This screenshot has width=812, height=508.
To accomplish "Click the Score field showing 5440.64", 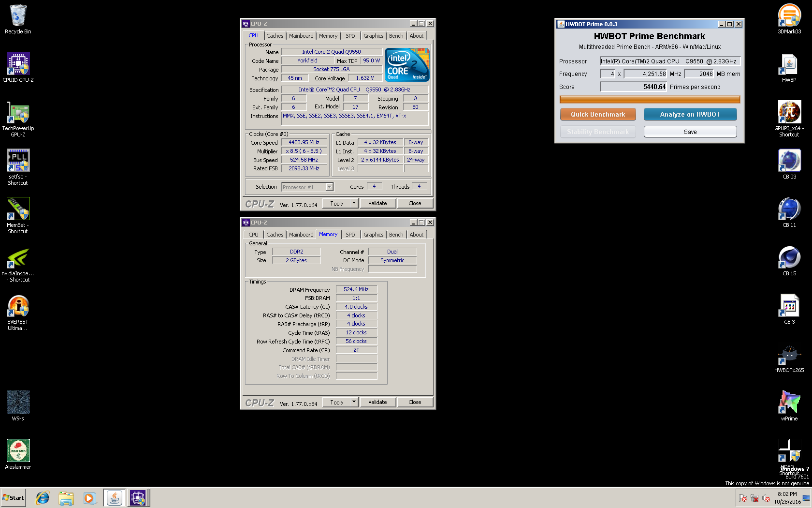I will click(x=633, y=87).
